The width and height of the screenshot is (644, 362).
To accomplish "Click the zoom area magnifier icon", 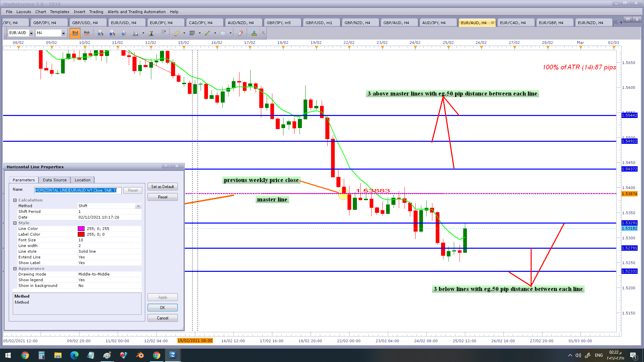I will 136,33.
